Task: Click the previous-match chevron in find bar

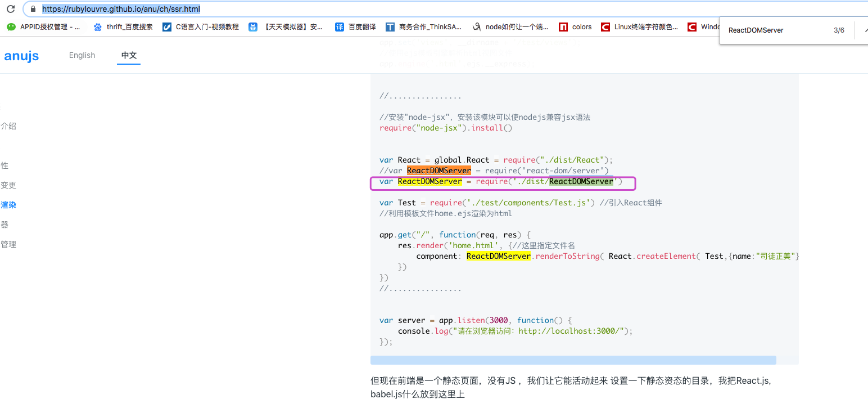Action: pos(866,30)
